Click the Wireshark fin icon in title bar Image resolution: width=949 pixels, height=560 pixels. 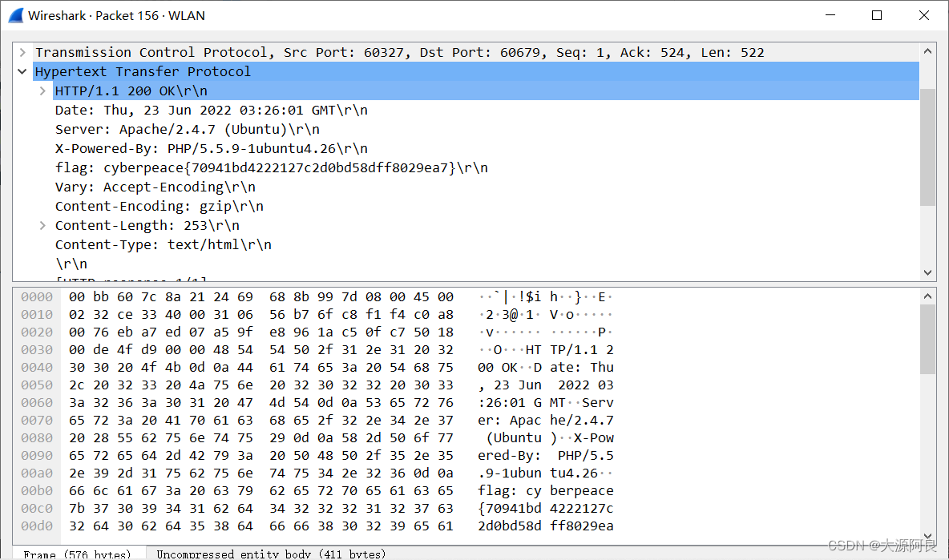click(14, 15)
